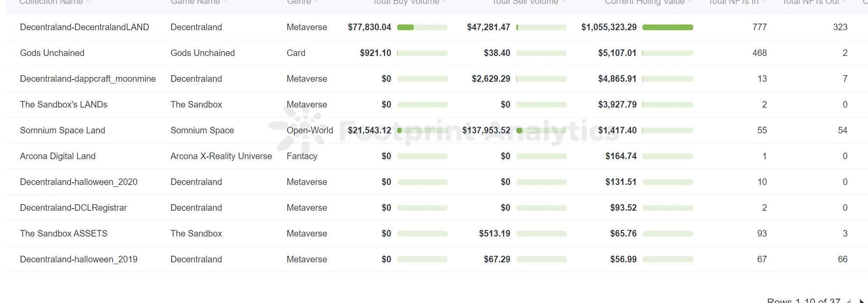Viewport: 868px width, 303px height.
Task: Click The Sandbox's LANDs collection name
Action: point(64,104)
